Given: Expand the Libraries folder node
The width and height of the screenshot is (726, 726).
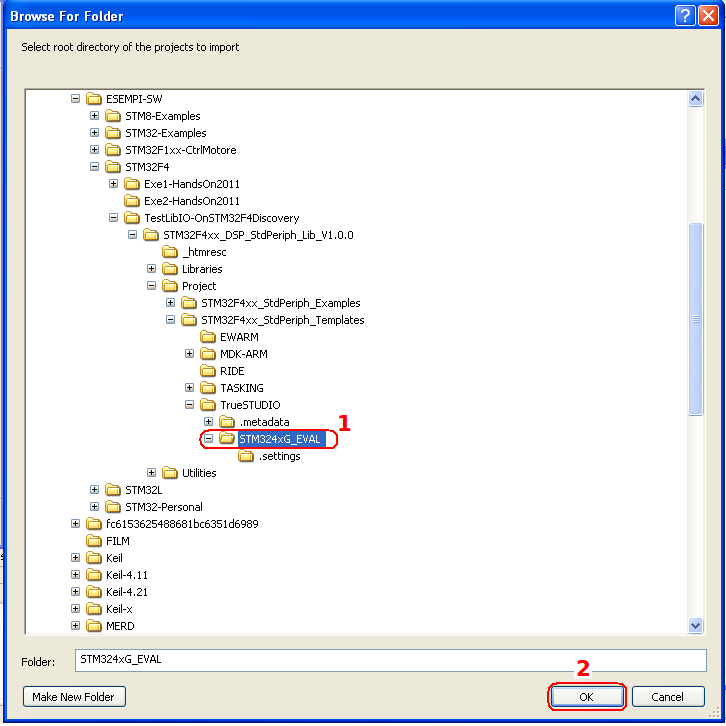Looking at the screenshot, I should (151, 269).
